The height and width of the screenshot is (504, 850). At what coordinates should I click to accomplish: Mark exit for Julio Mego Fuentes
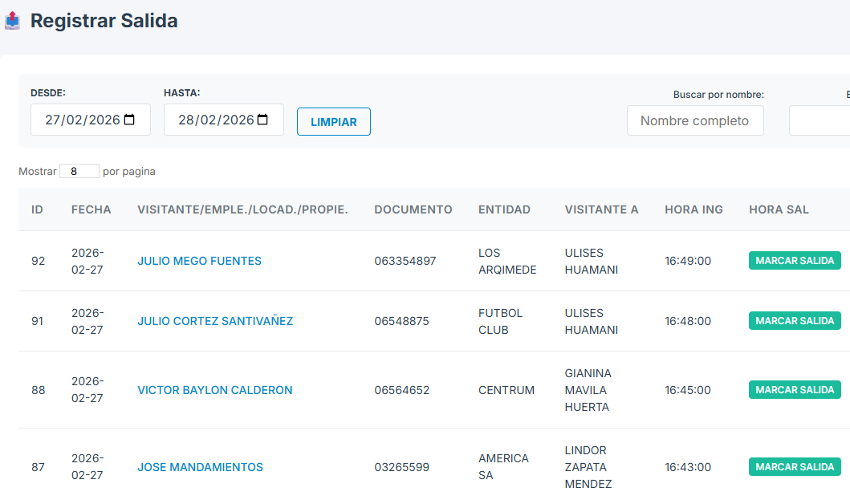click(x=794, y=261)
